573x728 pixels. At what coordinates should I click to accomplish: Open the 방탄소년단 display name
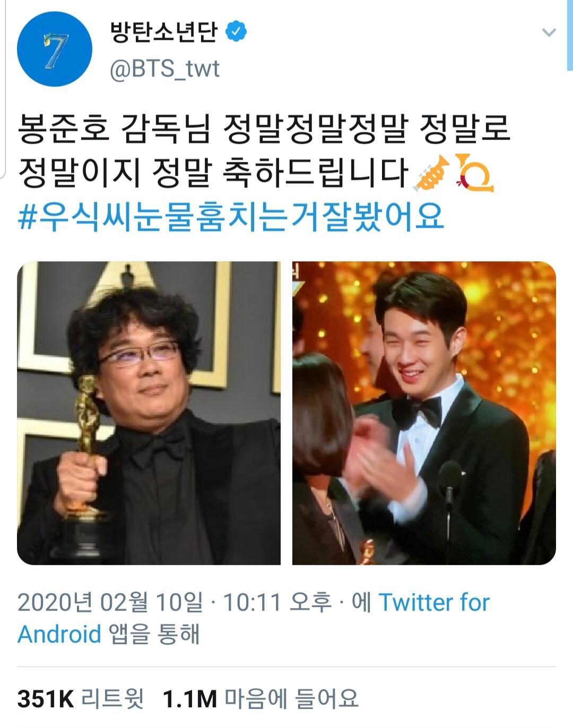[164, 32]
